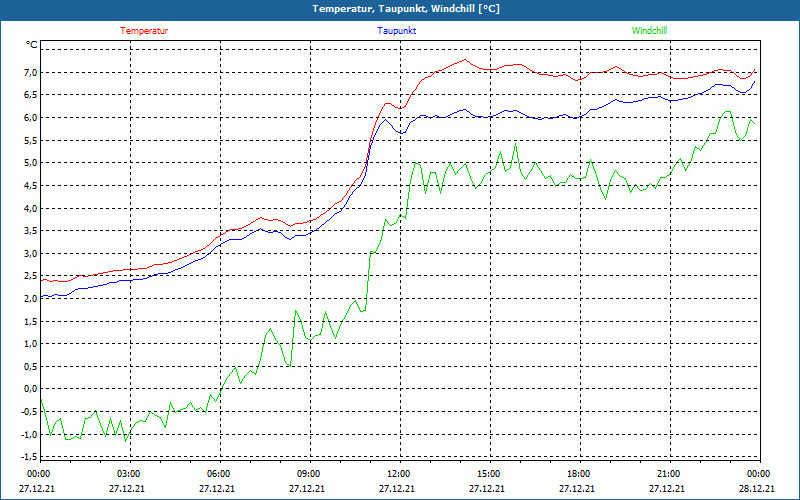Image resolution: width=800 pixels, height=500 pixels.
Task: Select the 3,0 y-axis value
Action: (31, 253)
